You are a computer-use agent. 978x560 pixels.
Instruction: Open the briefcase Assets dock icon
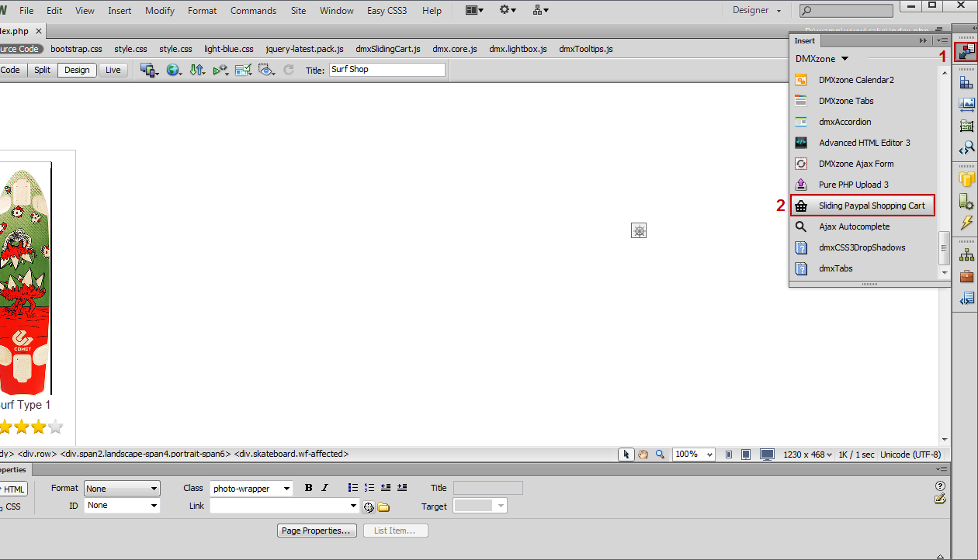[x=966, y=276]
